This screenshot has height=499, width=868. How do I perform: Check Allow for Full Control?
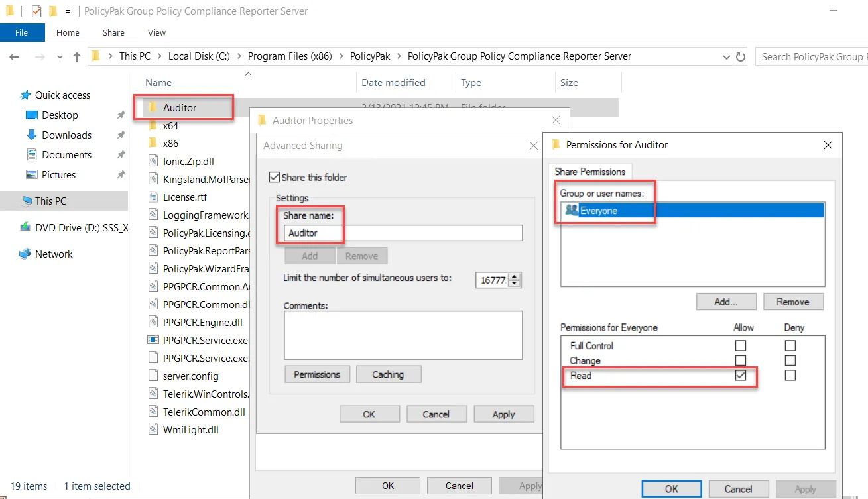click(x=741, y=345)
